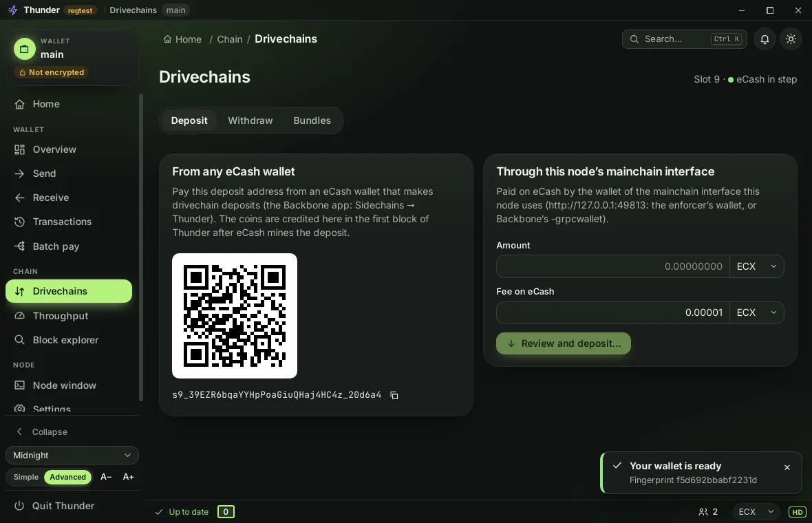Image resolution: width=812 pixels, height=523 pixels.
Task: Click the Receive arrow icon
Action: (x=20, y=198)
